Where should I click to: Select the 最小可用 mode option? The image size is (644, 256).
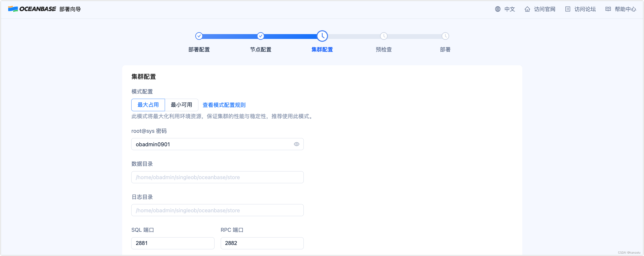click(181, 105)
